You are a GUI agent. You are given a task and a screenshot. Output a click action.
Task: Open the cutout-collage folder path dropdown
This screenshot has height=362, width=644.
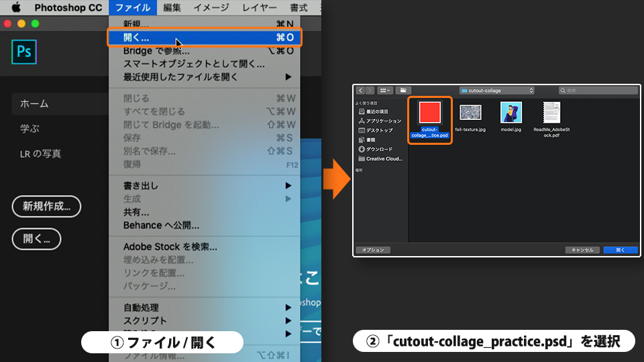(496, 90)
